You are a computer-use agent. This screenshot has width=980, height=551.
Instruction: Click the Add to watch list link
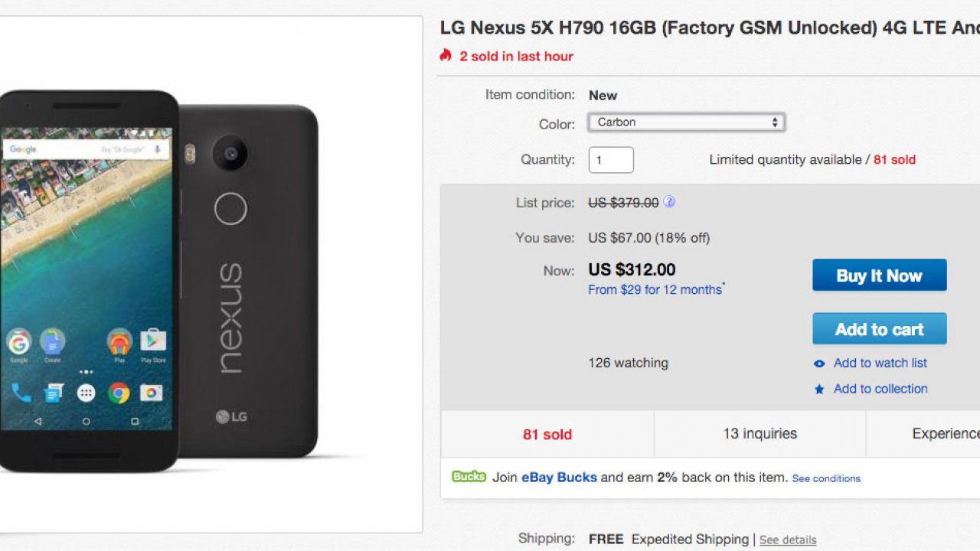coord(880,363)
